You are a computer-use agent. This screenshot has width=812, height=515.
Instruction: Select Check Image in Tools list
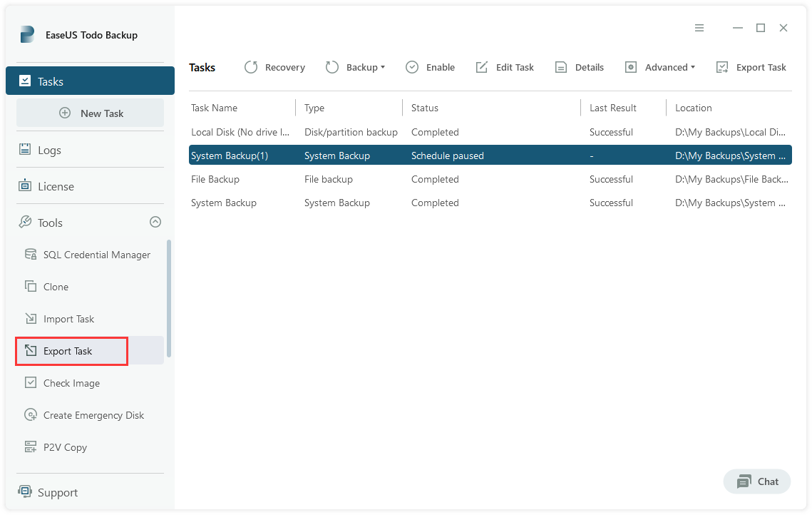(71, 383)
